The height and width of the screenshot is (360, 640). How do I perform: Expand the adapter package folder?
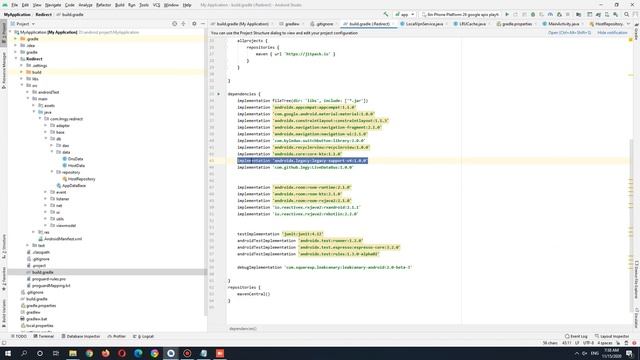[46, 125]
